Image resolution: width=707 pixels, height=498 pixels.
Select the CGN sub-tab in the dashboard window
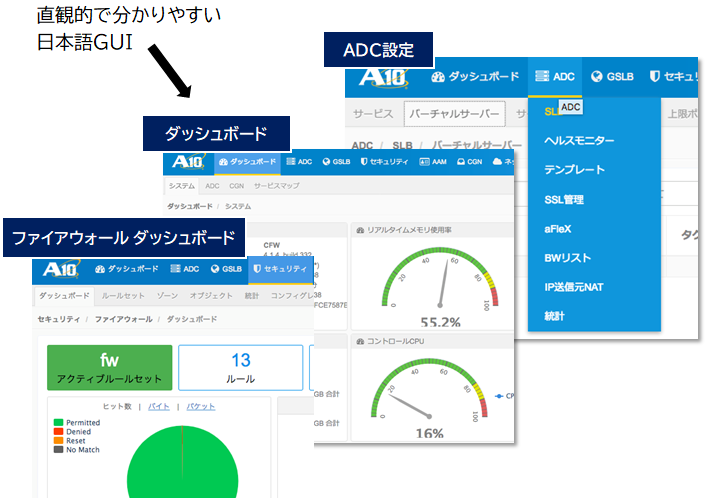click(x=236, y=186)
